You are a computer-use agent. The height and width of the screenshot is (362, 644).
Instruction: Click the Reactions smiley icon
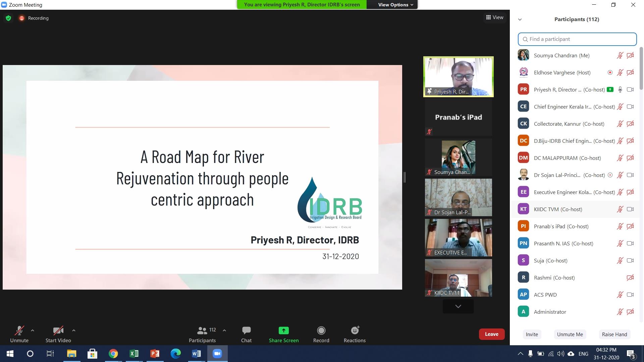click(x=355, y=331)
